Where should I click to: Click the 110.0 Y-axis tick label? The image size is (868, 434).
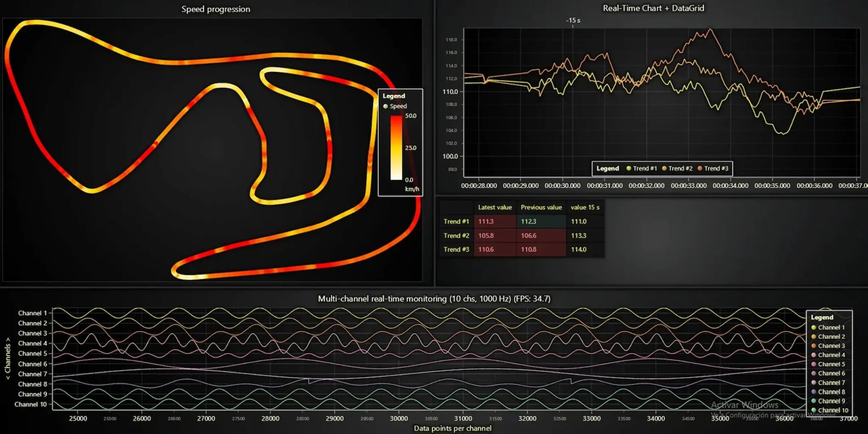pos(450,92)
